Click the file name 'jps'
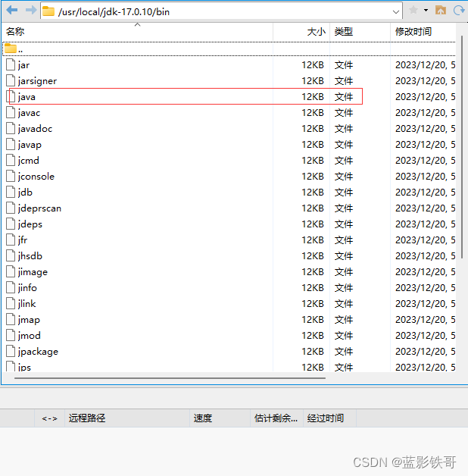Viewport: 468px width, 476px height. click(x=24, y=368)
